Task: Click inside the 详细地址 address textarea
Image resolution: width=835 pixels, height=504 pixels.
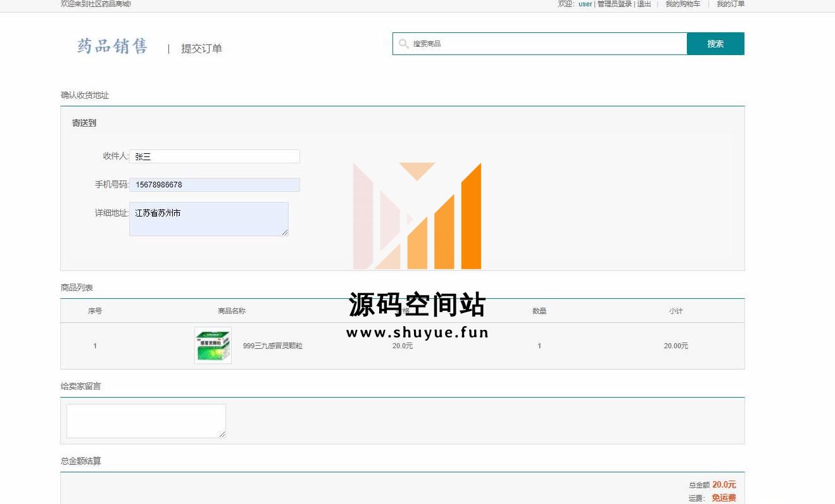Action: 208,219
